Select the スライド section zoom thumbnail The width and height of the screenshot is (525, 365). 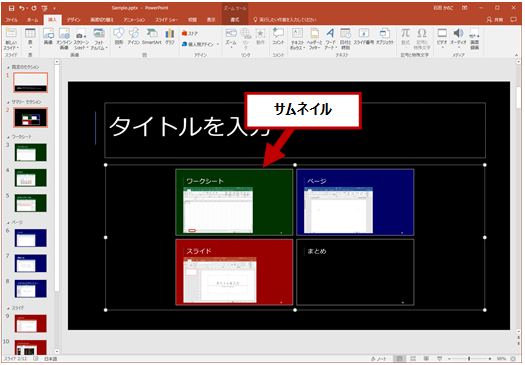234,272
